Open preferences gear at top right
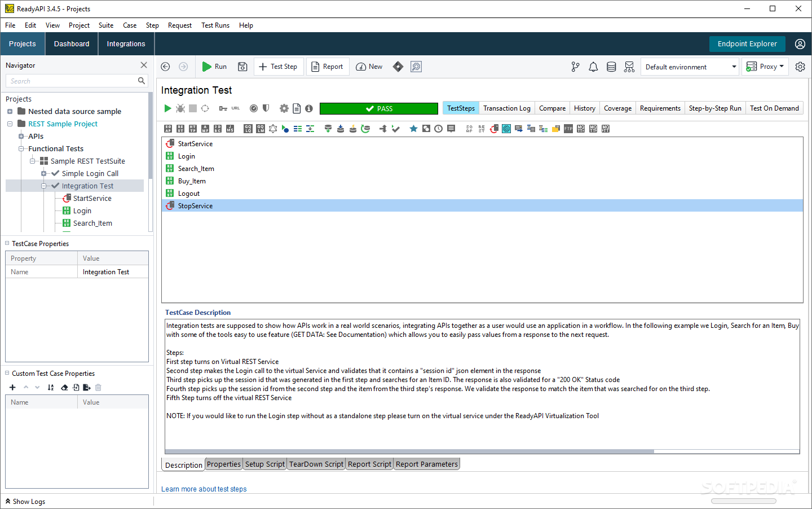The width and height of the screenshot is (812, 509). tap(800, 67)
